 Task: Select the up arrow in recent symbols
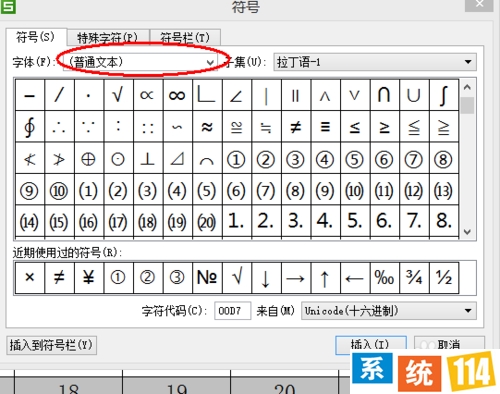point(325,277)
